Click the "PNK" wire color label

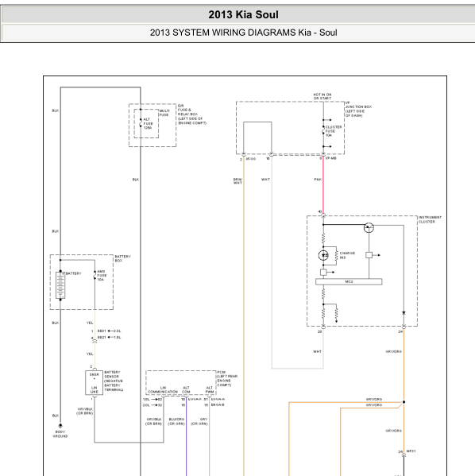pos(318,180)
